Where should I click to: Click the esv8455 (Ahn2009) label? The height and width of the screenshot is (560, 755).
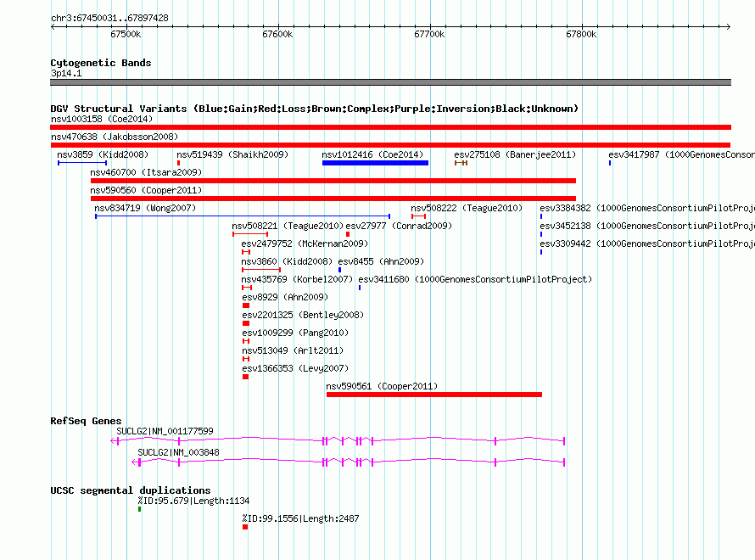point(381,261)
